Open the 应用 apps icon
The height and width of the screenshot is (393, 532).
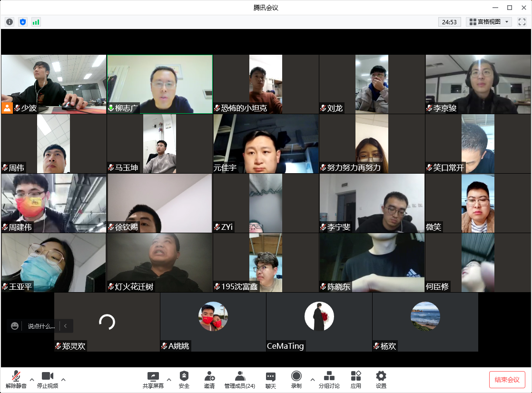pos(355,380)
